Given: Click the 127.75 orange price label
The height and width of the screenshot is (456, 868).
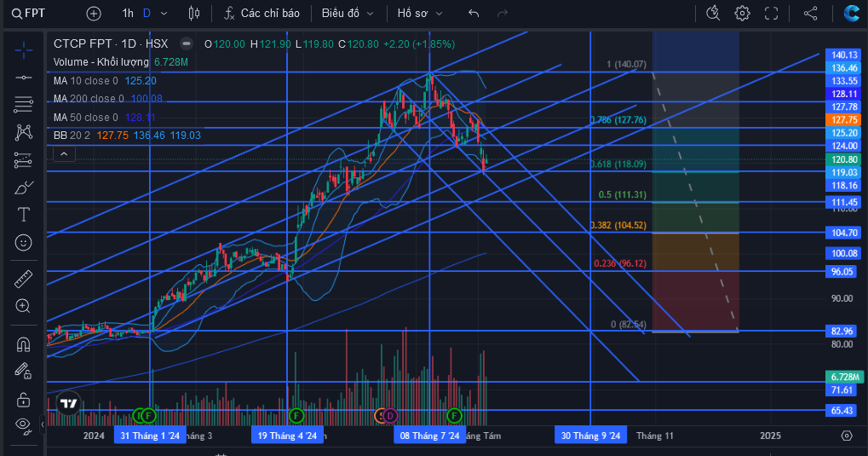Looking at the screenshot, I should click(x=843, y=119).
